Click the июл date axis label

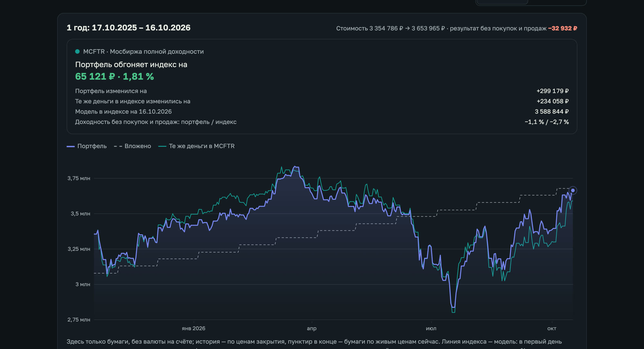pyautogui.click(x=431, y=328)
